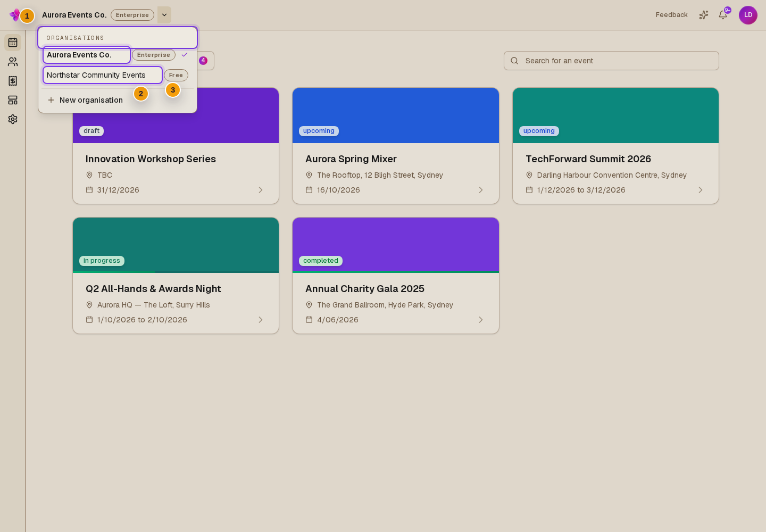Click the Free plan badge
Screen dimensions: 766x532
point(176,75)
